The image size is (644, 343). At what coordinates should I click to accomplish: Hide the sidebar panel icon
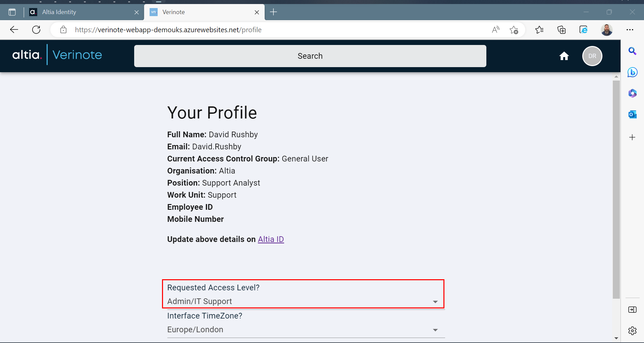pos(632,309)
